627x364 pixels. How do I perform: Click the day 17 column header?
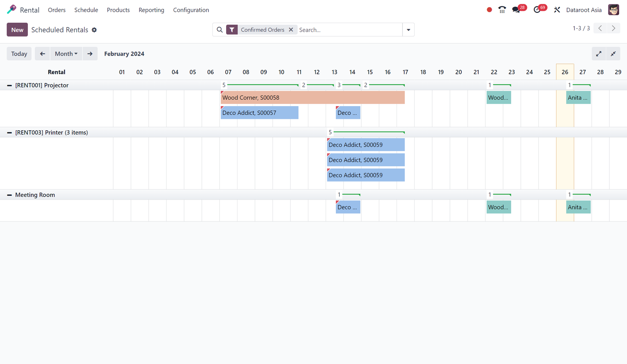click(405, 72)
